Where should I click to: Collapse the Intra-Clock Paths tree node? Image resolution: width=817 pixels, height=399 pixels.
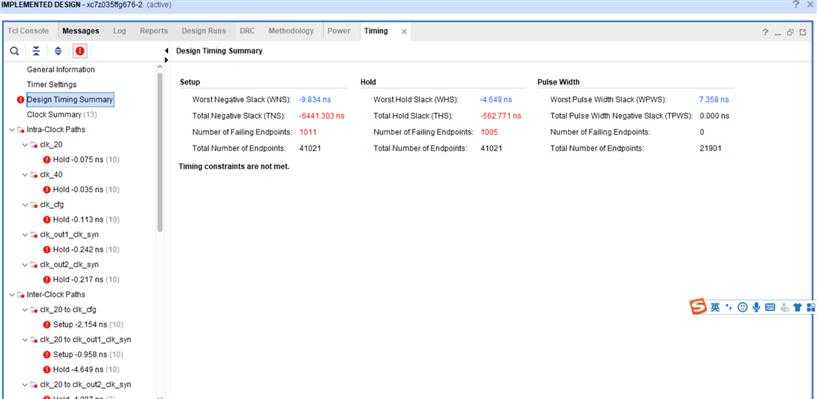13,130
